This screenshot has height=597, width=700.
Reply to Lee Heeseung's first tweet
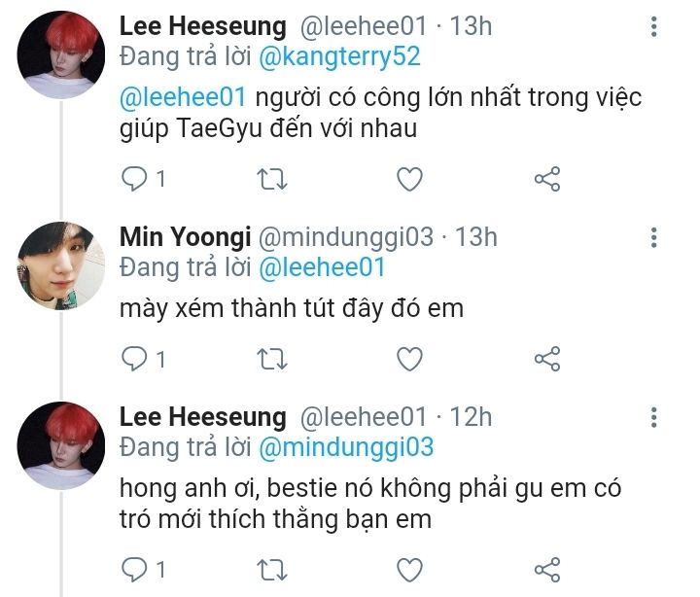tap(135, 179)
